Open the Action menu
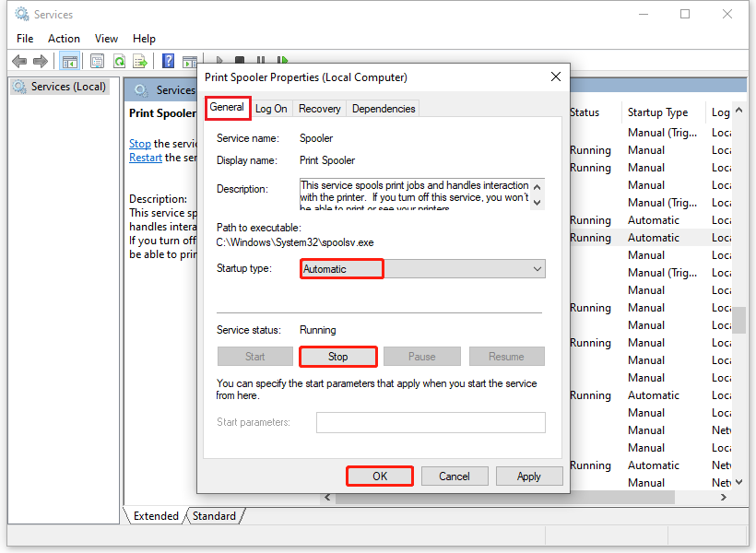This screenshot has width=756, height=553. click(64, 39)
